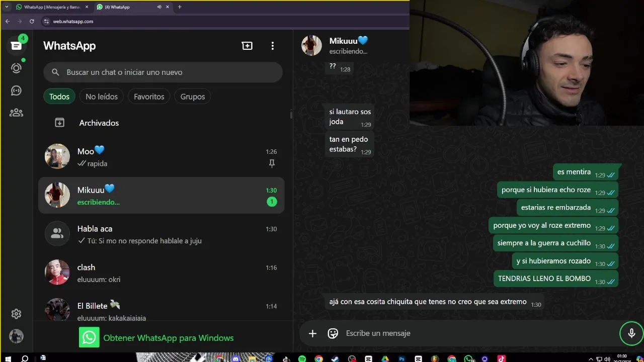Click the attach plus icon in the composer

point(312,333)
